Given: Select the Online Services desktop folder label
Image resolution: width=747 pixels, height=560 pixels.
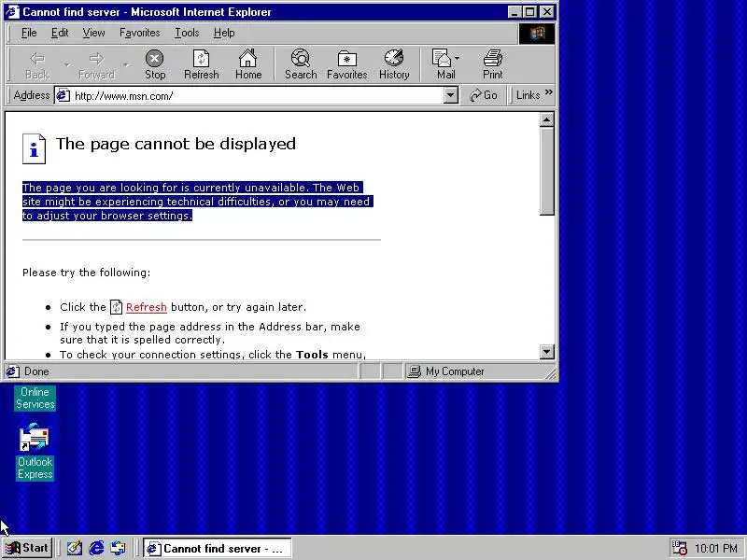Looking at the screenshot, I should pyautogui.click(x=35, y=399).
